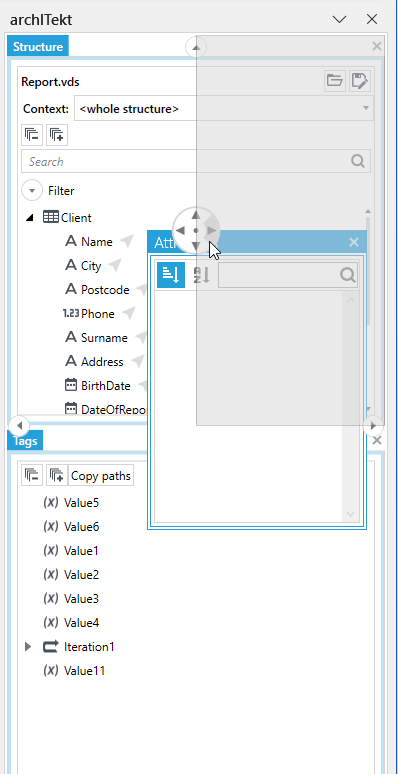Close the Tags panel
Image resolution: width=398 pixels, height=774 pixels.
click(x=376, y=440)
